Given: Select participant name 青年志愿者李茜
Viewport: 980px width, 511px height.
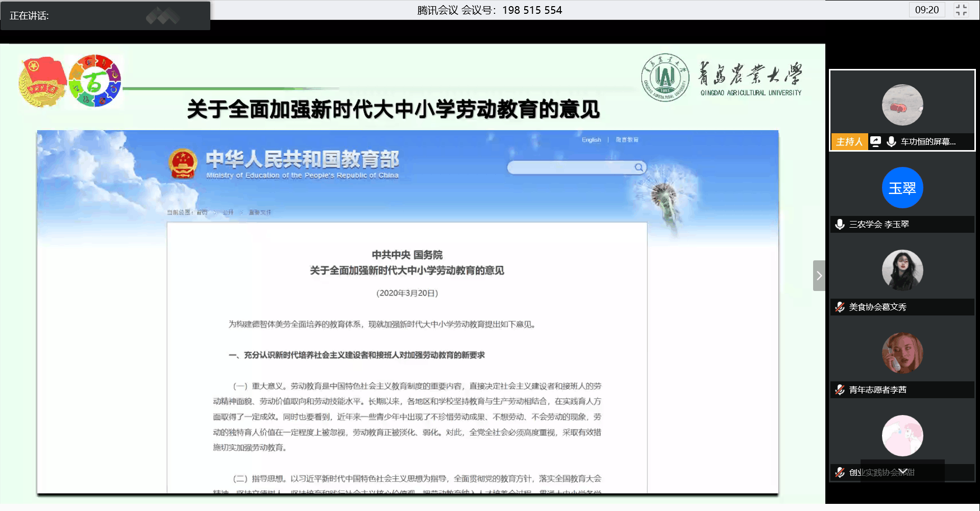Looking at the screenshot, I should [878, 390].
